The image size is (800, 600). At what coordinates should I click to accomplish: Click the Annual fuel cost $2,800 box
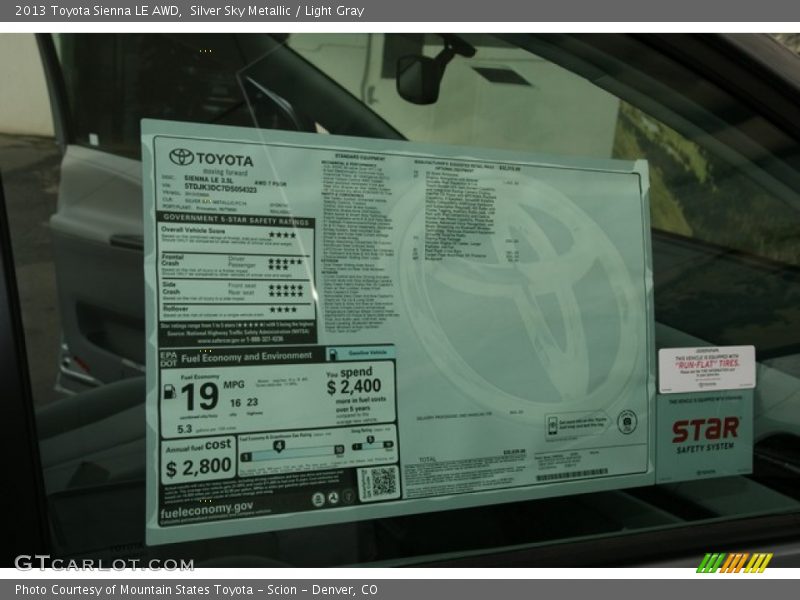coord(198,459)
